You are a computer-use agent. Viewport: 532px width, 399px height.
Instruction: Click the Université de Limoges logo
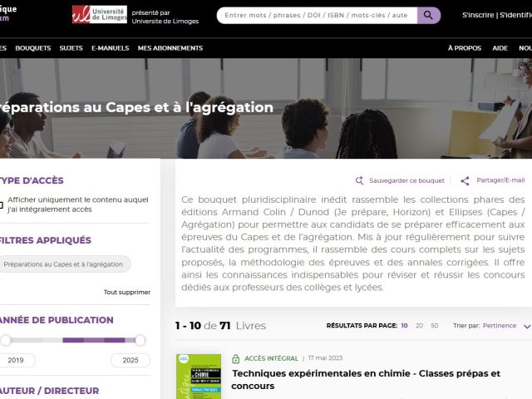click(x=99, y=15)
